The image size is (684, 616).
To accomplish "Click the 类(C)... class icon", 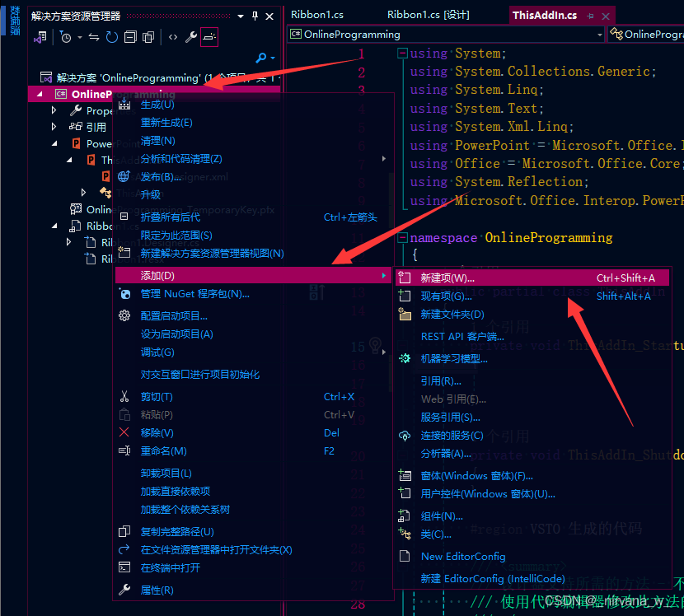I will coord(405,534).
